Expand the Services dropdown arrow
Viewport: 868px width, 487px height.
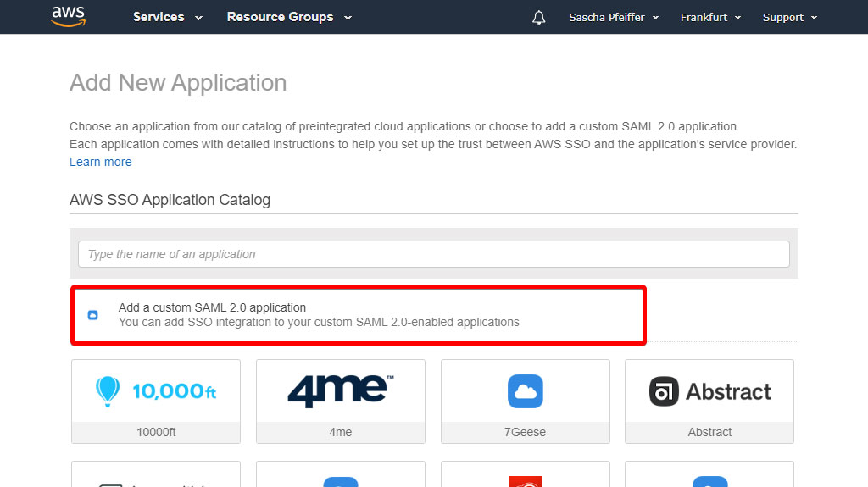pyautogui.click(x=198, y=18)
